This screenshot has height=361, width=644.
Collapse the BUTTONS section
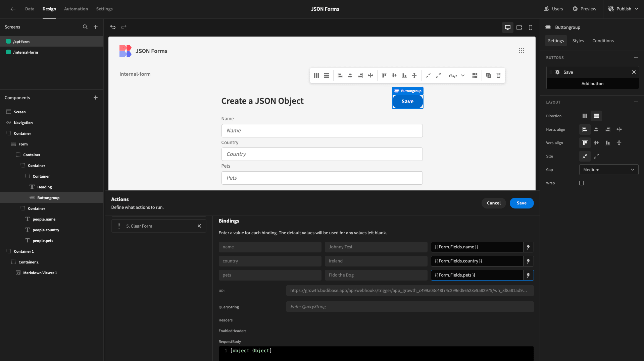click(x=636, y=58)
